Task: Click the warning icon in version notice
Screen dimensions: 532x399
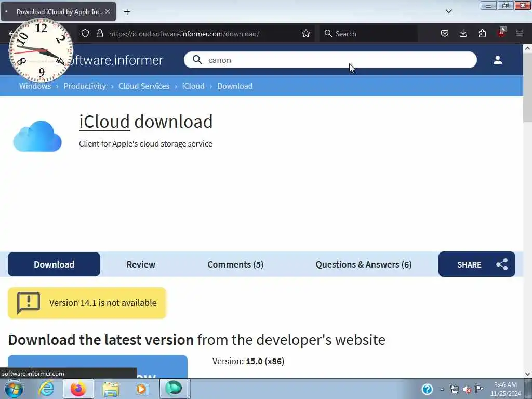Action: click(29, 303)
